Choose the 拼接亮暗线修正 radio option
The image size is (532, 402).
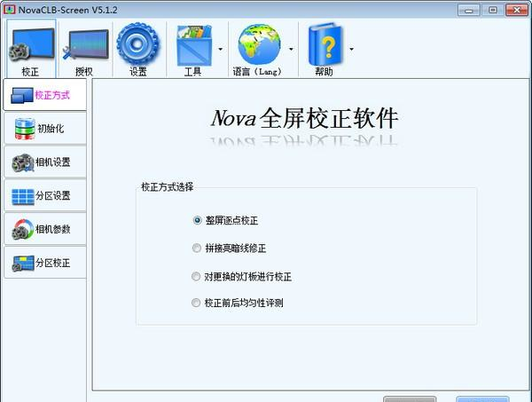pyautogui.click(x=229, y=248)
